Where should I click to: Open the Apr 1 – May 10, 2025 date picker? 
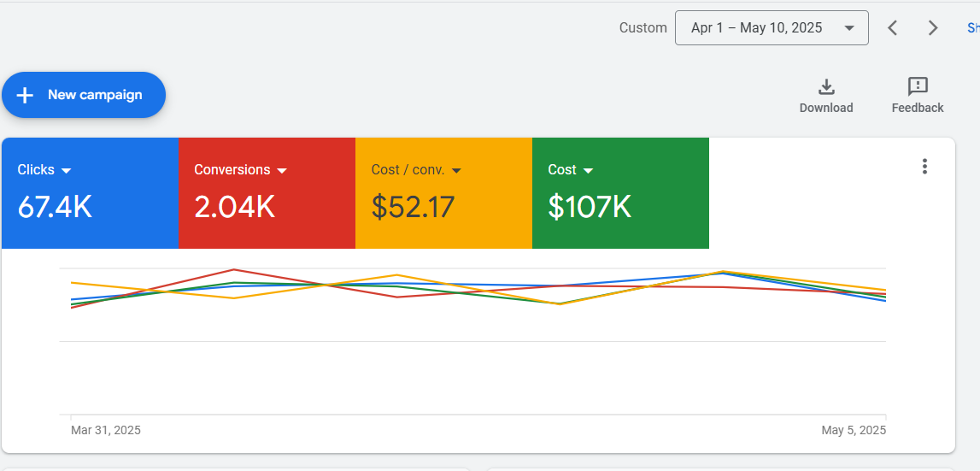pyautogui.click(x=772, y=28)
